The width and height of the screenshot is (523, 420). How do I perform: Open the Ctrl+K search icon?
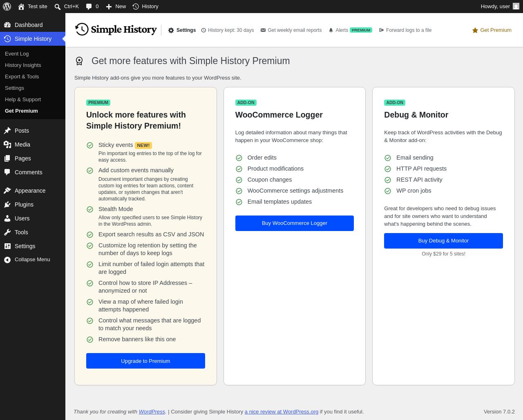58,7
